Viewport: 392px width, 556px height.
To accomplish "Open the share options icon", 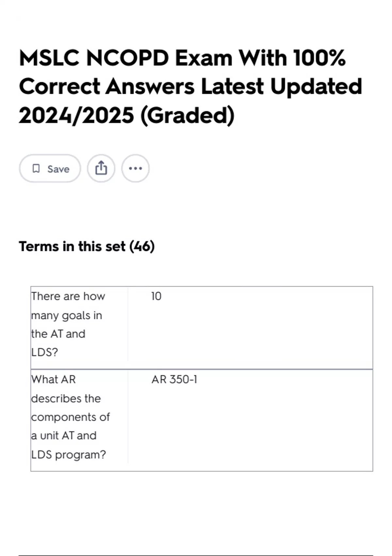I will click(x=101, y=168).
